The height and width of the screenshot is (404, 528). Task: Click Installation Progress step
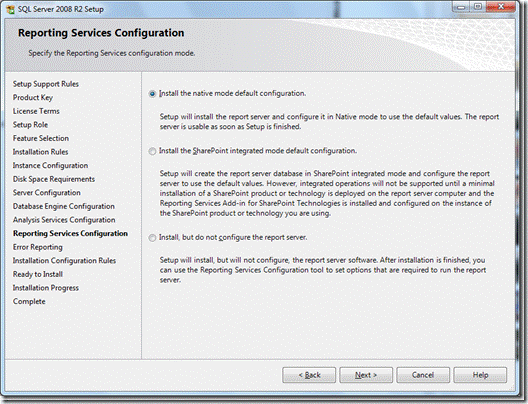[x=46, y=288]
